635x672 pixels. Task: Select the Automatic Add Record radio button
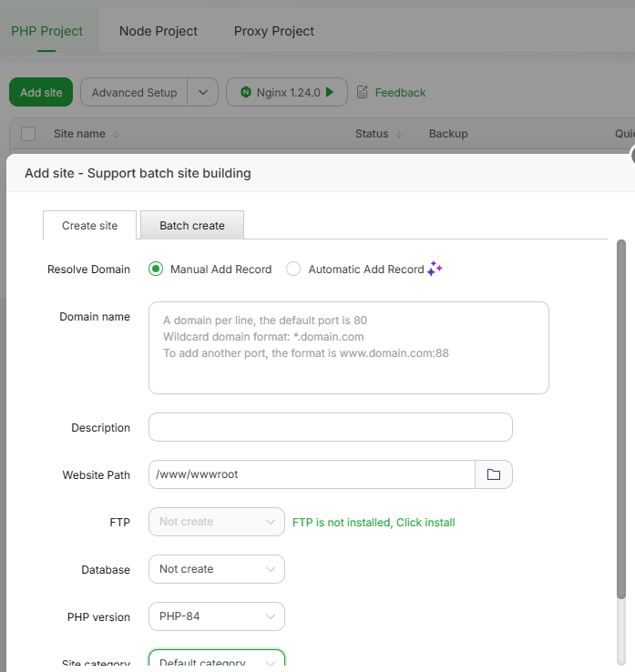293,269
